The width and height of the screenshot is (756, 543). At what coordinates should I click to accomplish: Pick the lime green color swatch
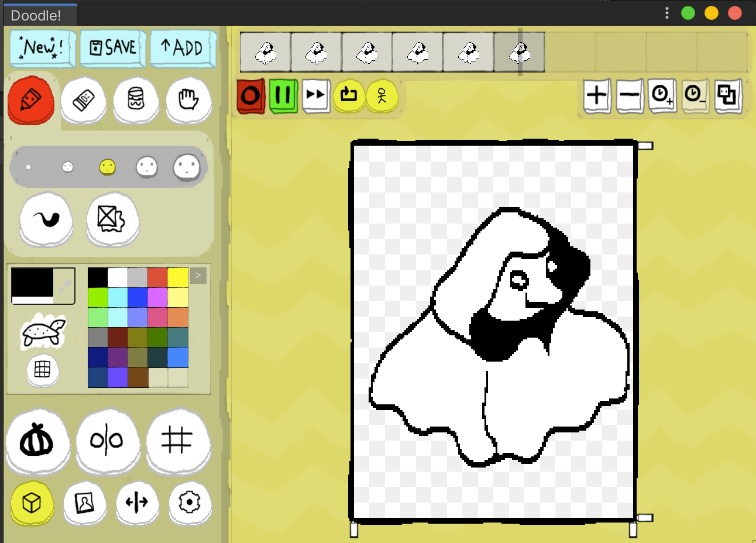[98, 298]
